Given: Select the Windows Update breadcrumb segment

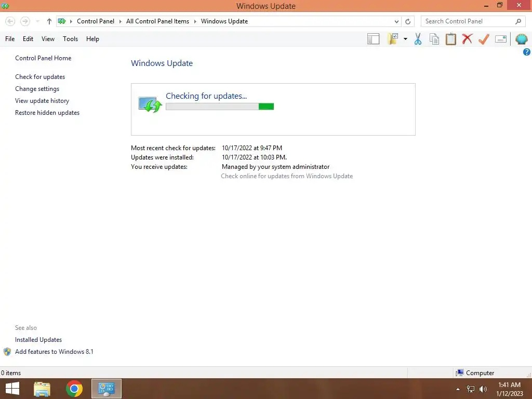Looking at the screenshot, I should pyautogui.click(x=224, y=21).
